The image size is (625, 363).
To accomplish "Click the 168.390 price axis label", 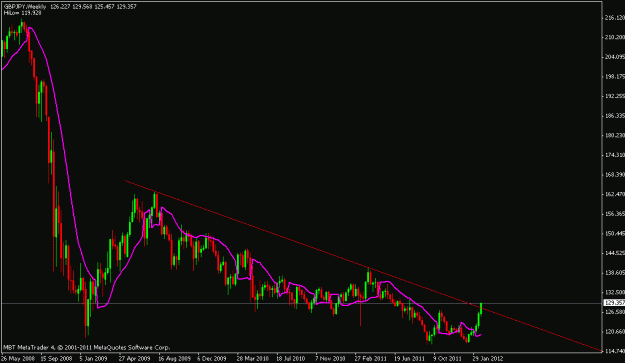I will tap(615, 175).
